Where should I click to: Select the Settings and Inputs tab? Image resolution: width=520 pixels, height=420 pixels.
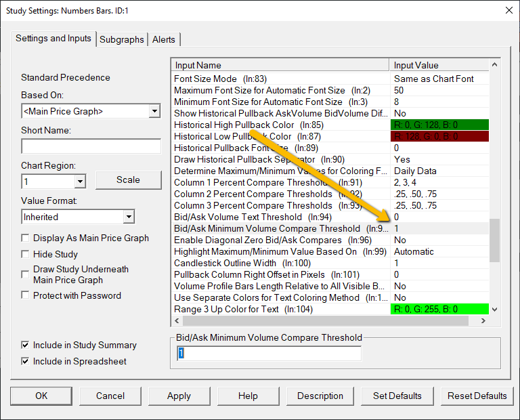pos(53,39)
